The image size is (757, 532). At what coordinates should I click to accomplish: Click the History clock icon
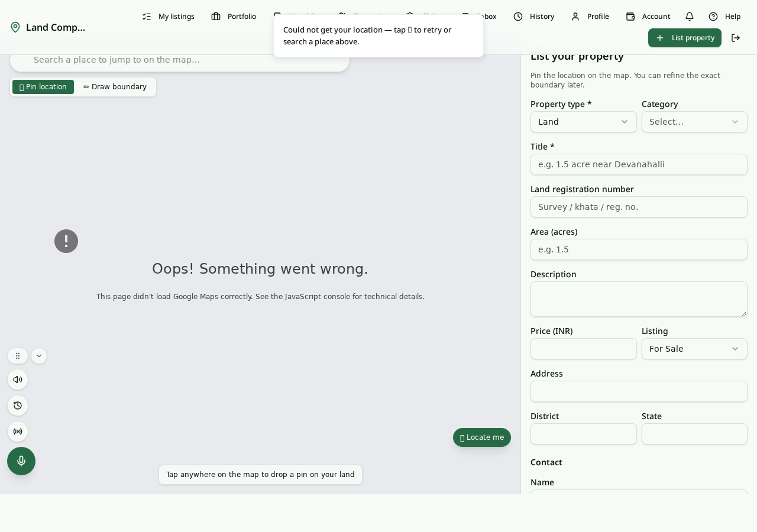(518, 17)
